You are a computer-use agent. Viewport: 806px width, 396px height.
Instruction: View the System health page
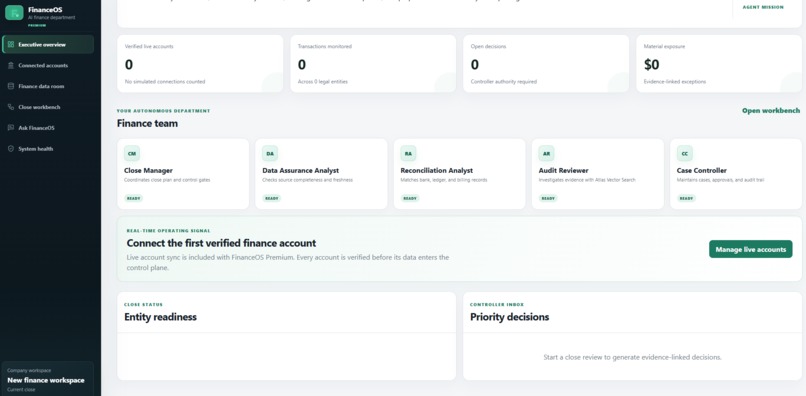tap(48, 149)
